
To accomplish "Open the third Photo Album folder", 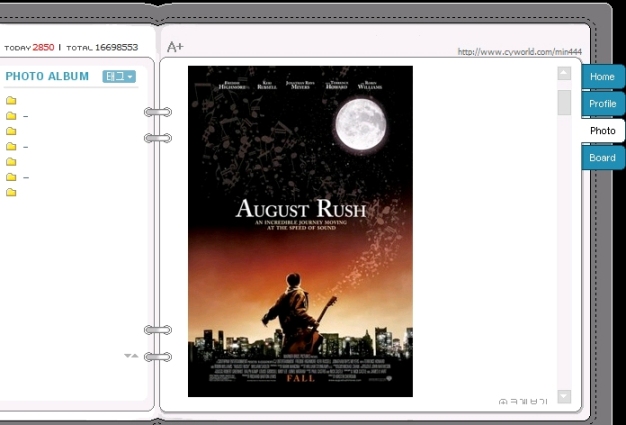I will 11,131.
